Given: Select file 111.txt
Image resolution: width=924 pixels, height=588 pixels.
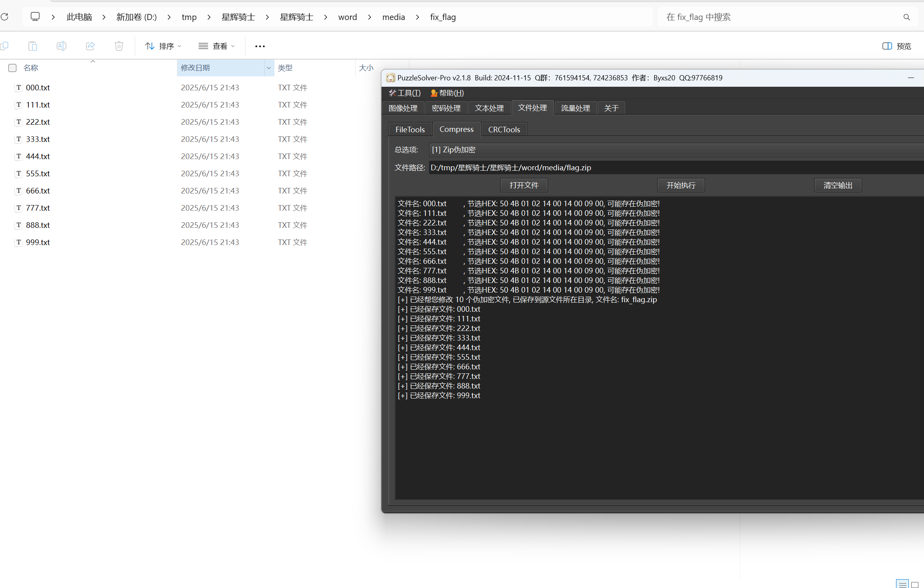Looking at the screenshot, I should [38, 105].
